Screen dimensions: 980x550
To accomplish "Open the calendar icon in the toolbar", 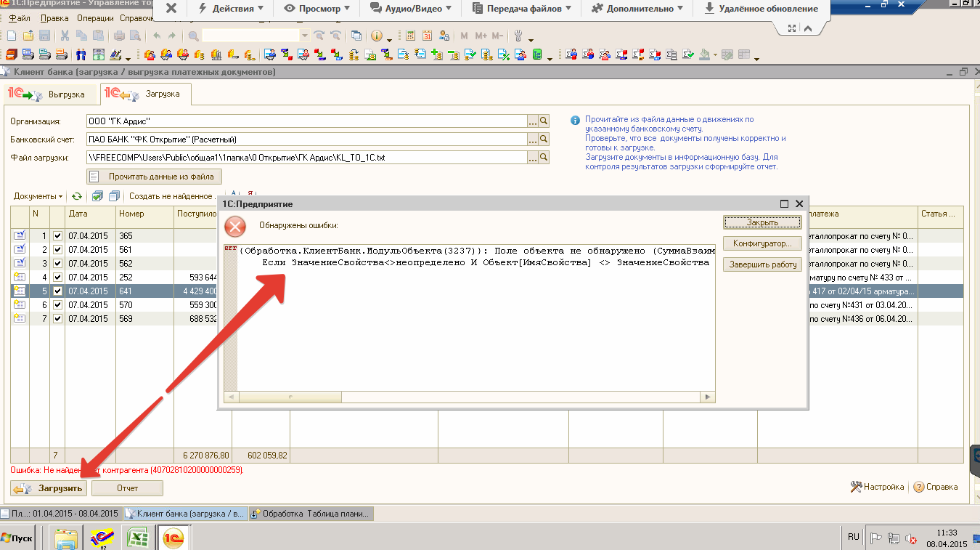I will 427,36.
